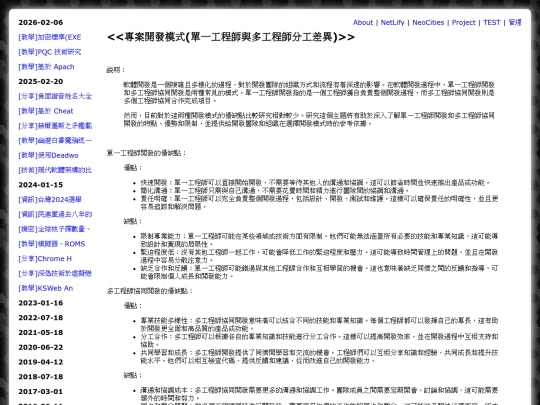
Task: Open the [教學]模擬器、ROMS article link
Action: [52, 244]
